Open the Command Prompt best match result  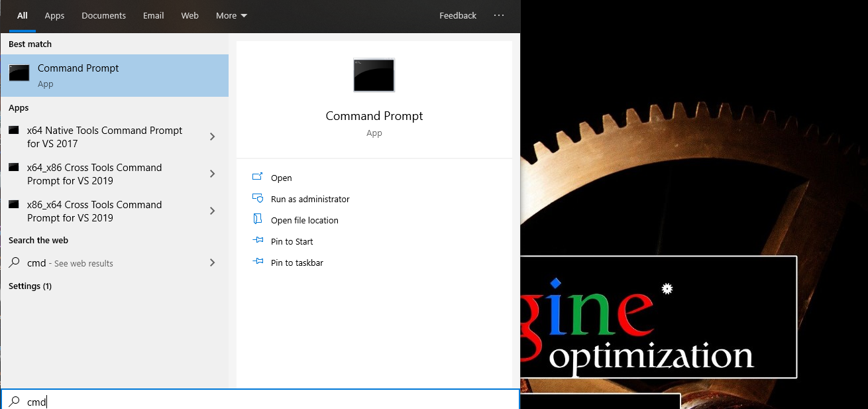point(115,76)
